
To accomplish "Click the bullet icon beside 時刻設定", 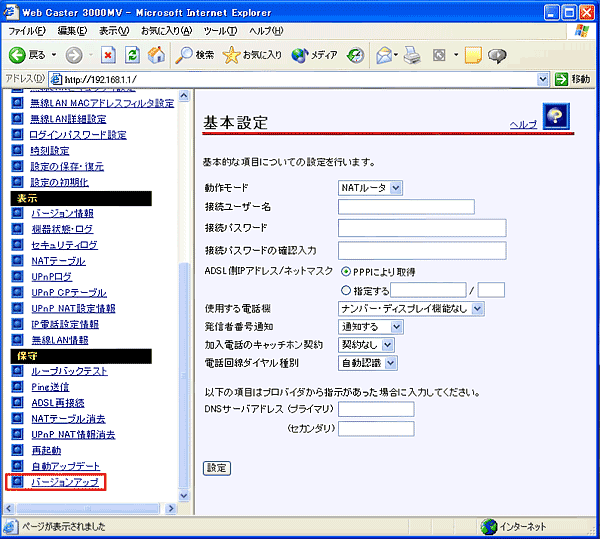I will [17, 150].
